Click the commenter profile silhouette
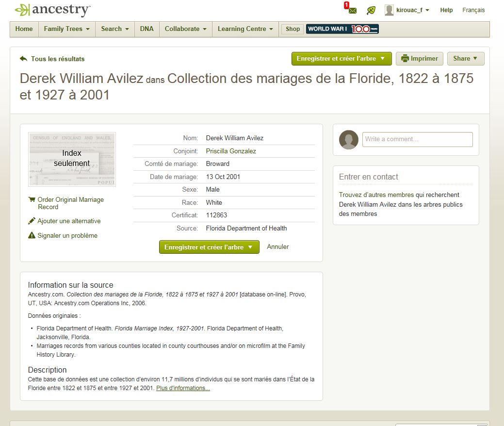The width and height of the screenshot is (504, 426). pyautogui.click(x=349, y=140)
